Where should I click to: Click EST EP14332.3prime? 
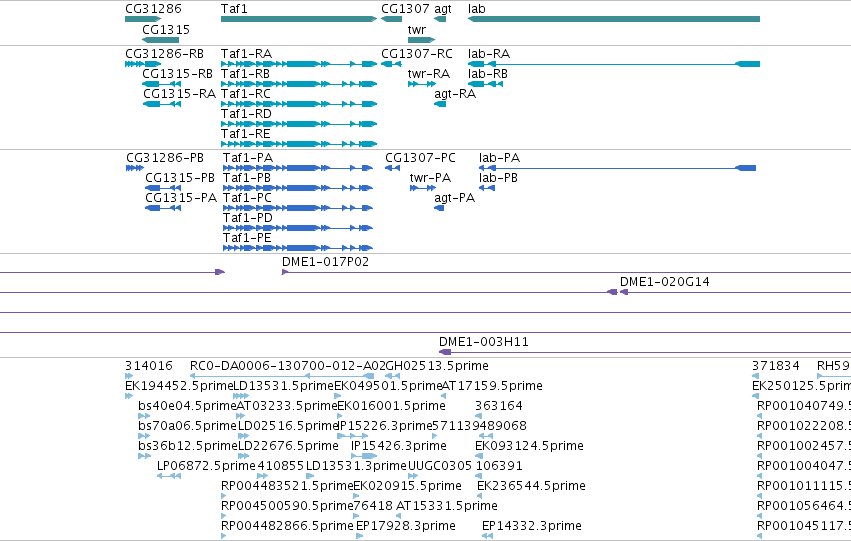(532, 526)
